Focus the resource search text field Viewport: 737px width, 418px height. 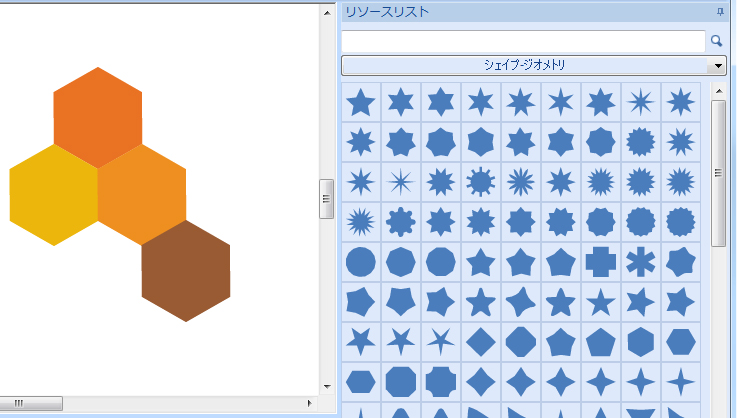(523, 41)
